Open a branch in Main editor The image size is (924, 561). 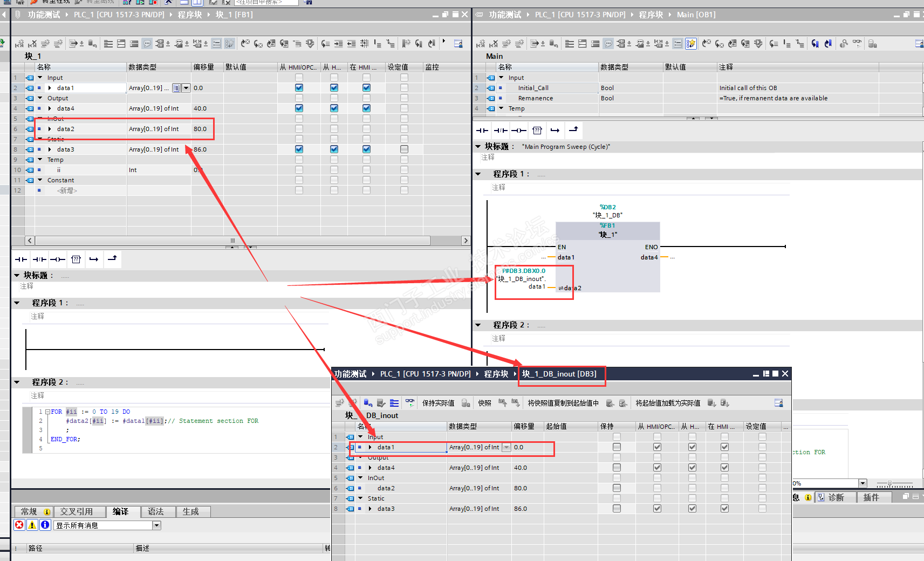[555, 130]
